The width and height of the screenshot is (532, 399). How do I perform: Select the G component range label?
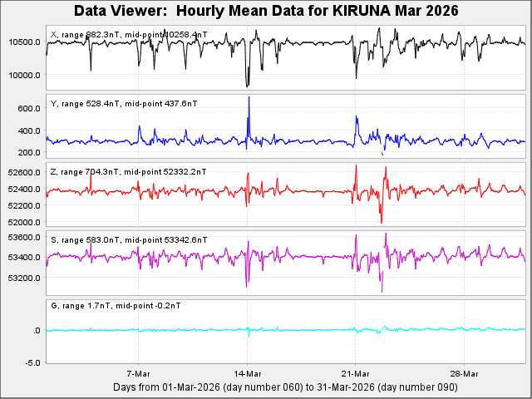coord(116,306)
